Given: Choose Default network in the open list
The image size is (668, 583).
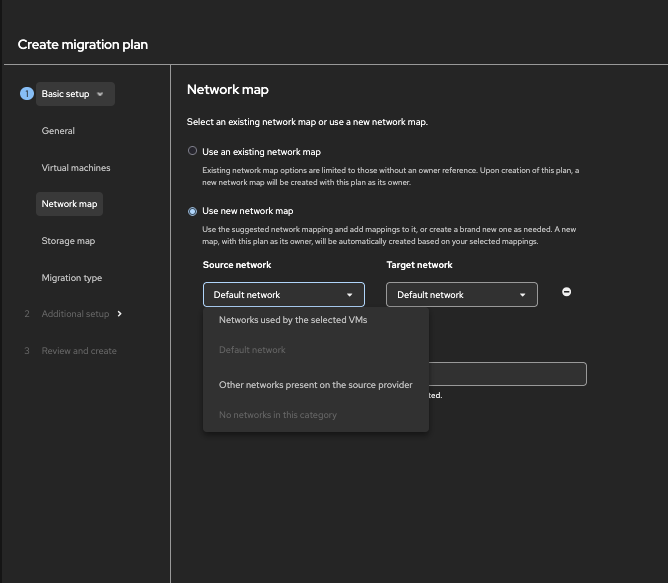Looking at the screenshot, I should 252,350.
